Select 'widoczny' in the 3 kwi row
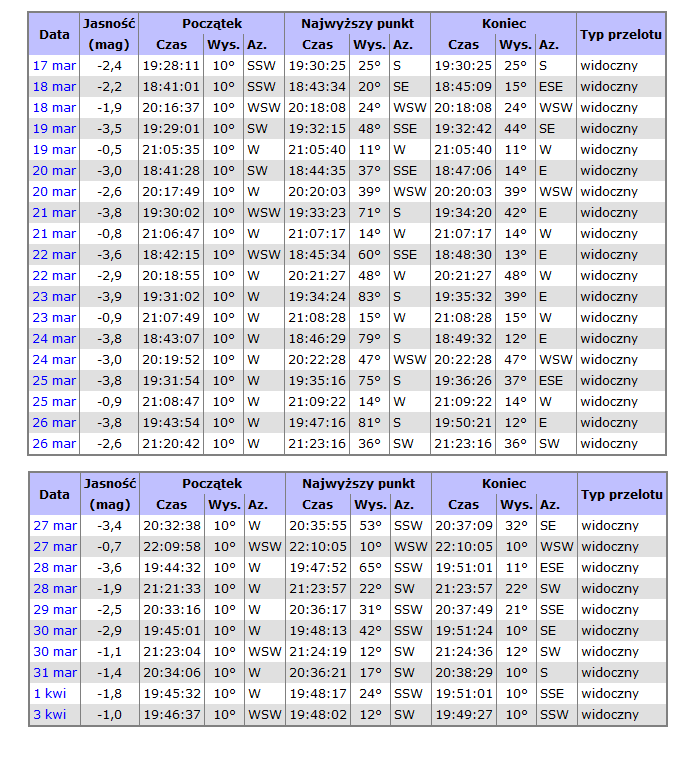The image size is (694, 772). (x=610, y=715)
